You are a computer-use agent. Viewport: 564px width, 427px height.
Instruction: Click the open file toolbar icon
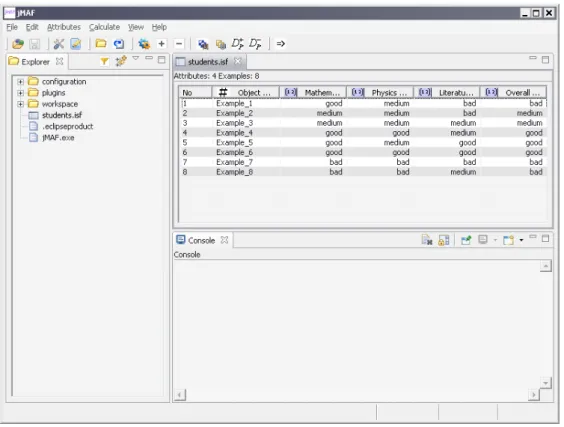click(18, 44)
